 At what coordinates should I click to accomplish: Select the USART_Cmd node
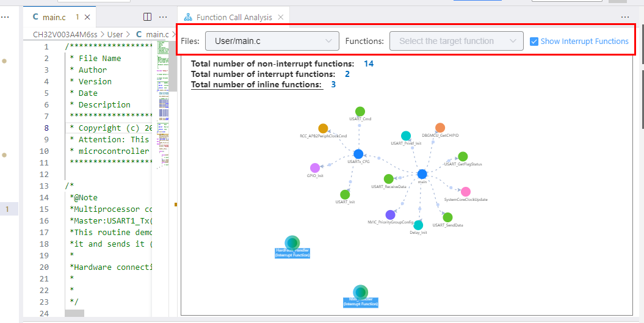[x=360, y=111]
